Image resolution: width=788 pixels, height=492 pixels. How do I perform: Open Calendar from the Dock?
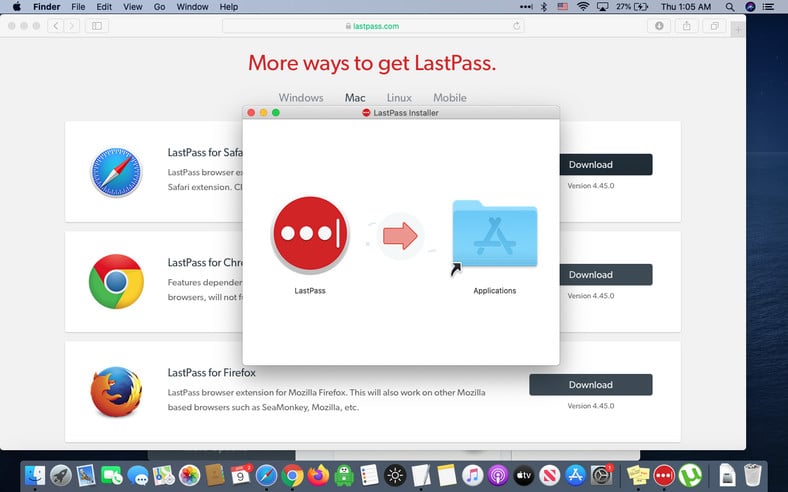(241, 475)
